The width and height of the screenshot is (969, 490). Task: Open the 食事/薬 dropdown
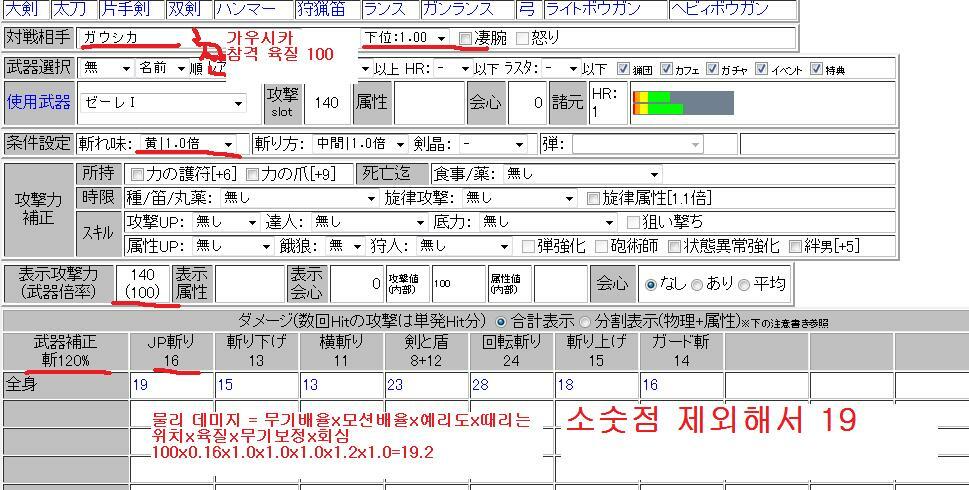coord(581,174)
